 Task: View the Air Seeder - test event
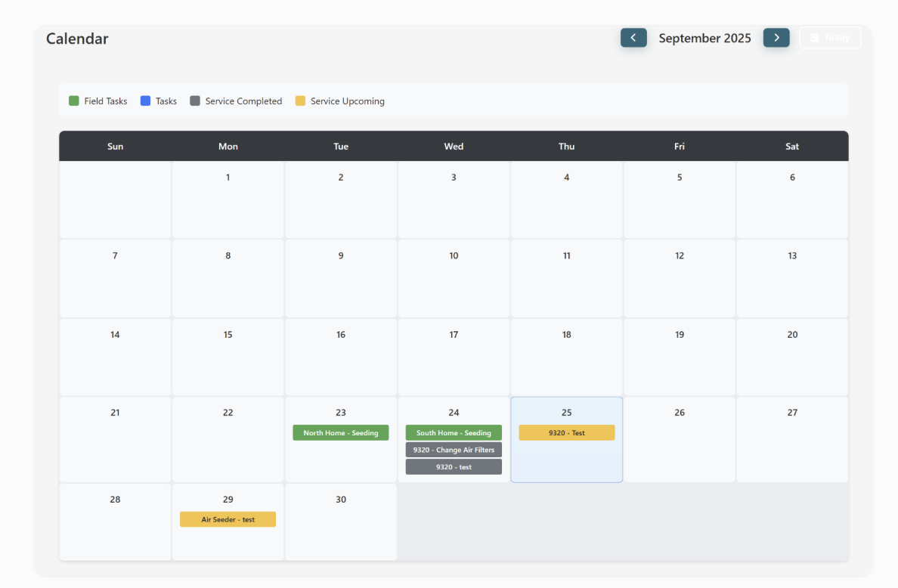[228, 519]
